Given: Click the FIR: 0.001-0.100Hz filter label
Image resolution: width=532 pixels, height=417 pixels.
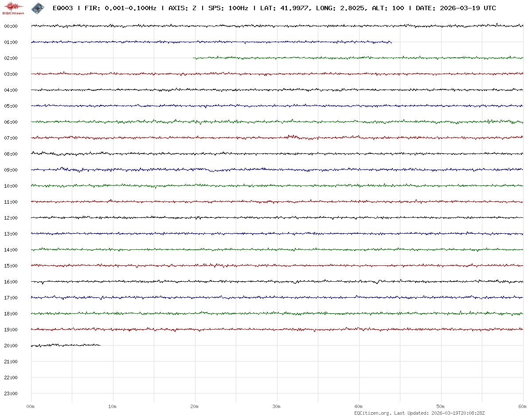Looking at the screenshot, I should 120,8.
